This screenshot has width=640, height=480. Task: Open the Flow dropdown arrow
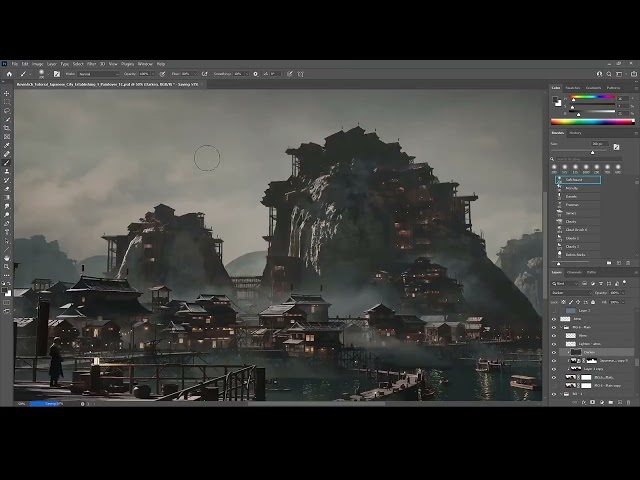195,74
